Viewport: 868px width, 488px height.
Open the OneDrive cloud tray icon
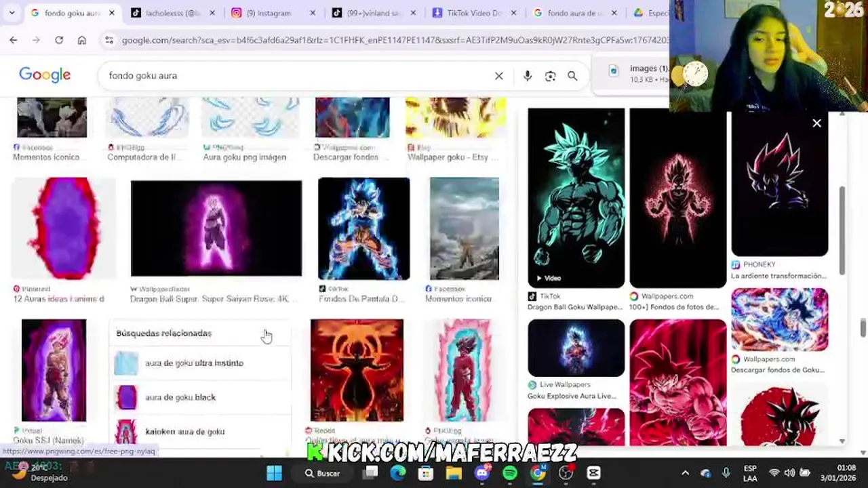coord(705,473)
